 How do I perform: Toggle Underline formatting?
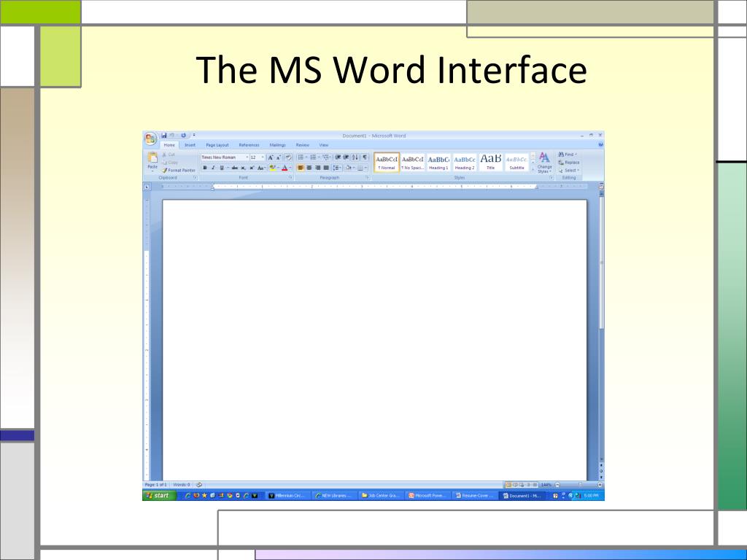click(x=222, y=168)
